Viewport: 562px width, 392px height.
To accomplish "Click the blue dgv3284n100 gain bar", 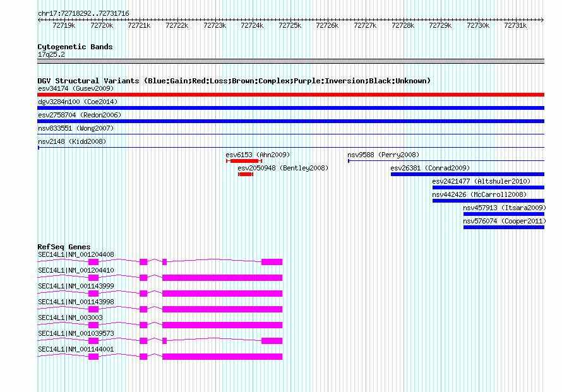I will pyautogui.click(x=290, y=108).
